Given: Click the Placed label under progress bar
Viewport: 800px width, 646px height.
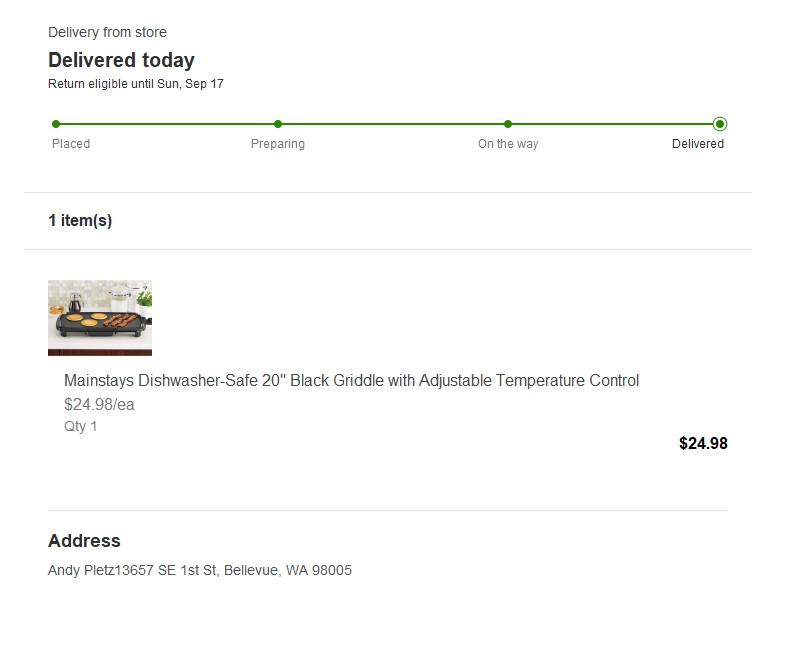Looking at the screenshot, I should [71, 144].
